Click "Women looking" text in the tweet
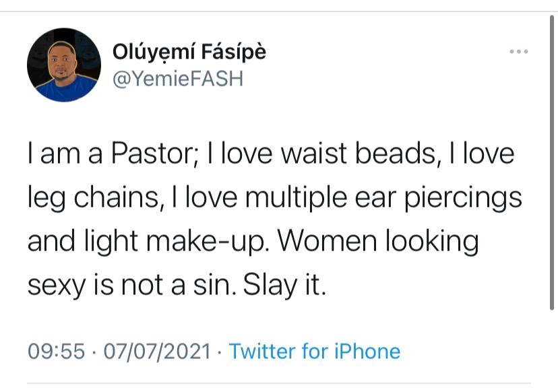 [378, 242]
